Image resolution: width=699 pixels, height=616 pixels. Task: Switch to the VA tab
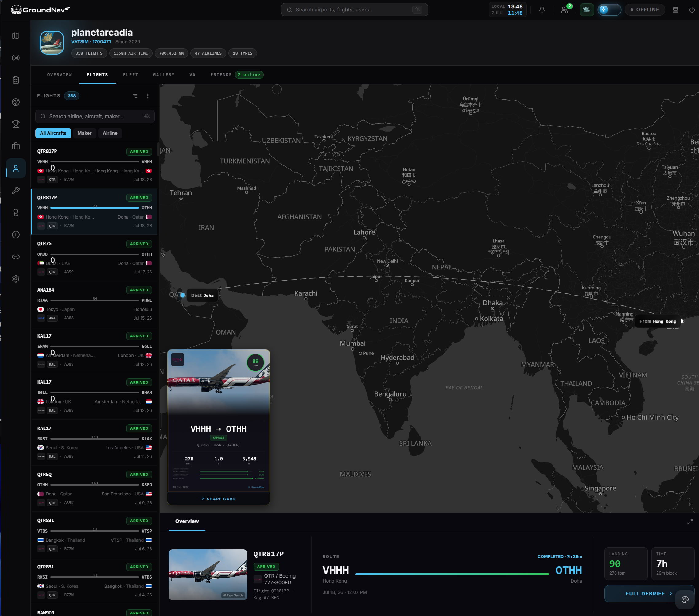click(x=192, y=75)
